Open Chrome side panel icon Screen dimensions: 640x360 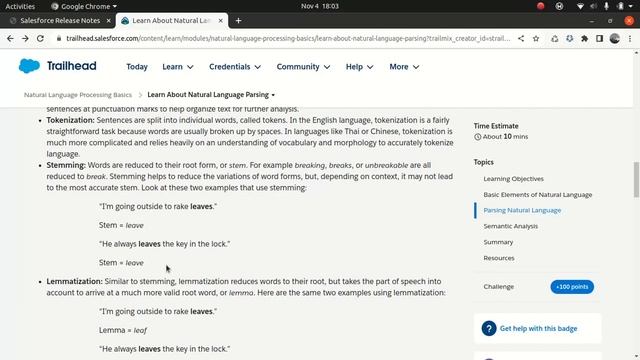coord(599,38)
